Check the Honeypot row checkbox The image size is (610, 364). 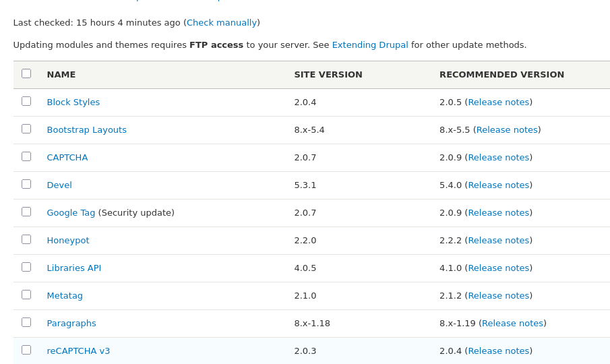pyautogui.click(x=26, y=239)
